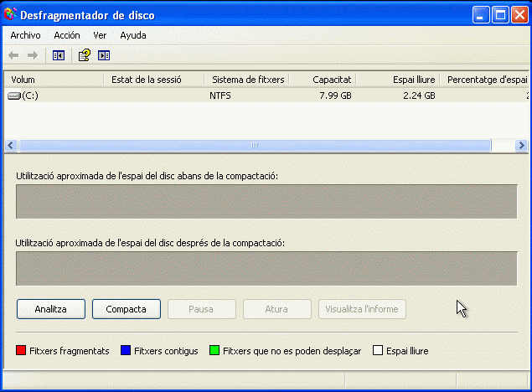Click the forward arrow toolbar icon
This screenshot has height=392, width=532.
(33, 55)
